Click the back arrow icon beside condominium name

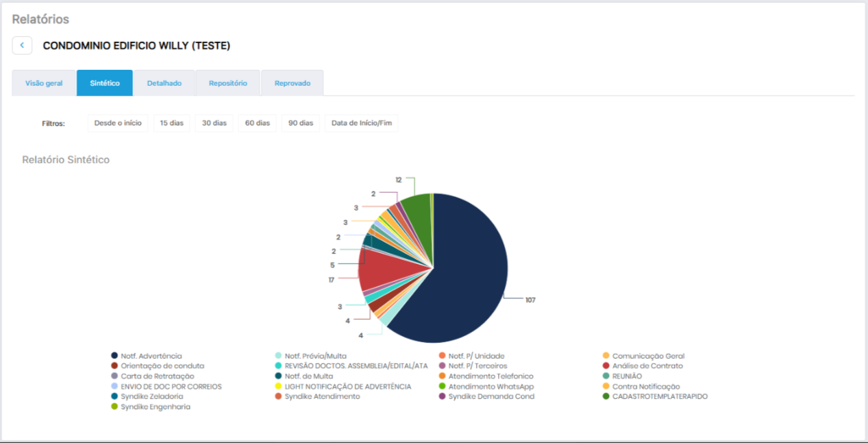click(22, 45)
